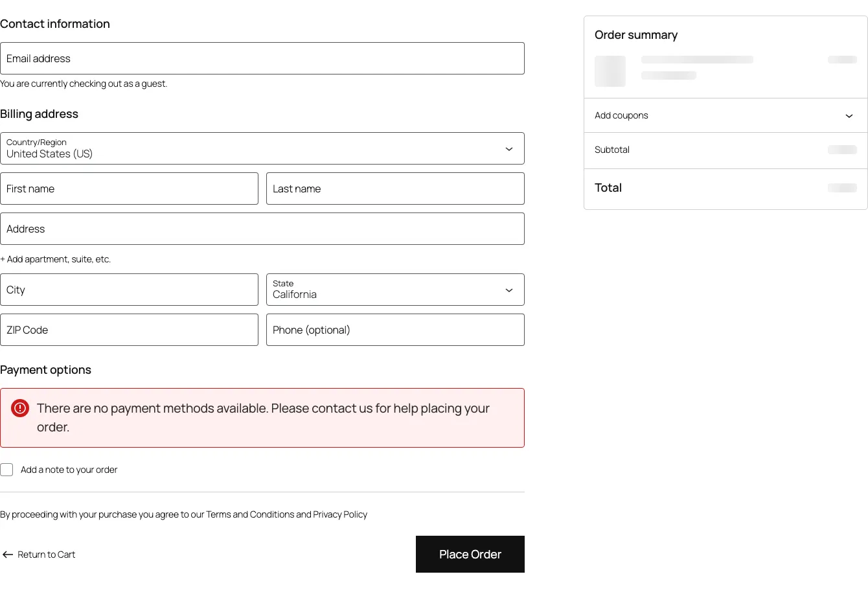
Task: Open the Privacy Policy link
Action: tap(340, 514)
